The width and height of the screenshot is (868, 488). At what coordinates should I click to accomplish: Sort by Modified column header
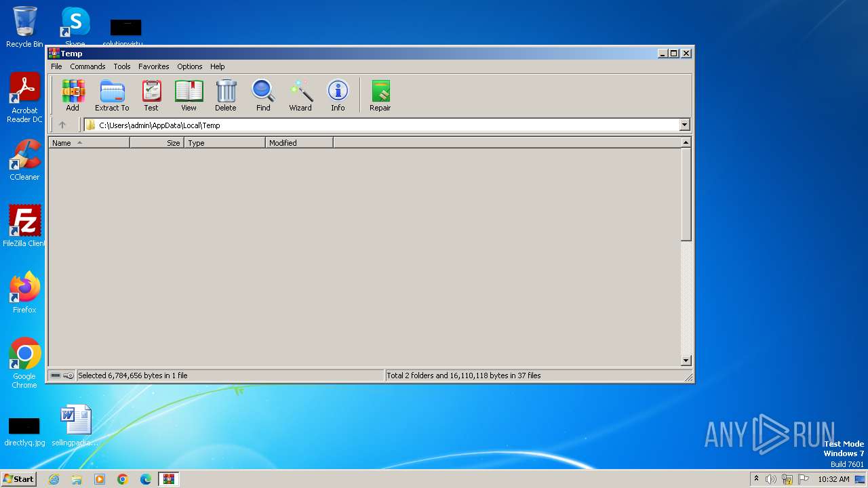point(299,143)
